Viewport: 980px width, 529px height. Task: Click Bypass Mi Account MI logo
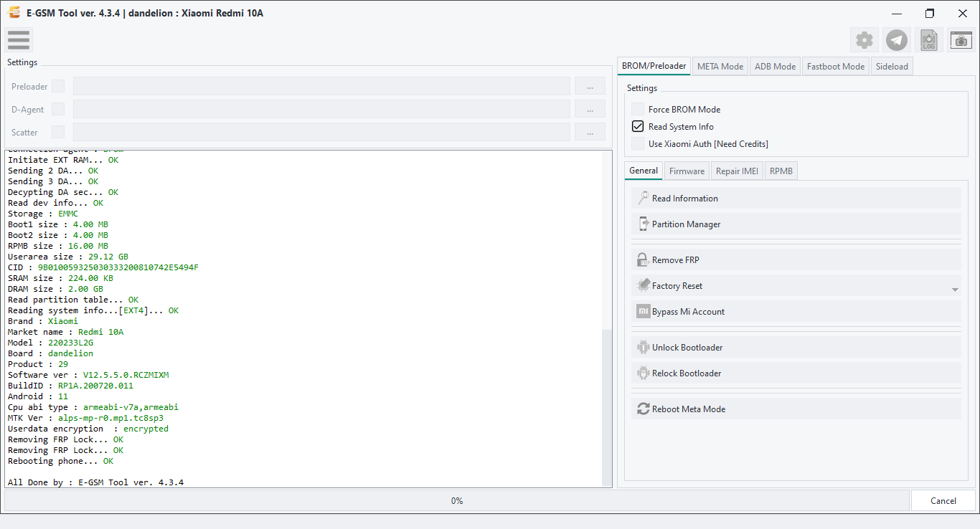(643, 312)
